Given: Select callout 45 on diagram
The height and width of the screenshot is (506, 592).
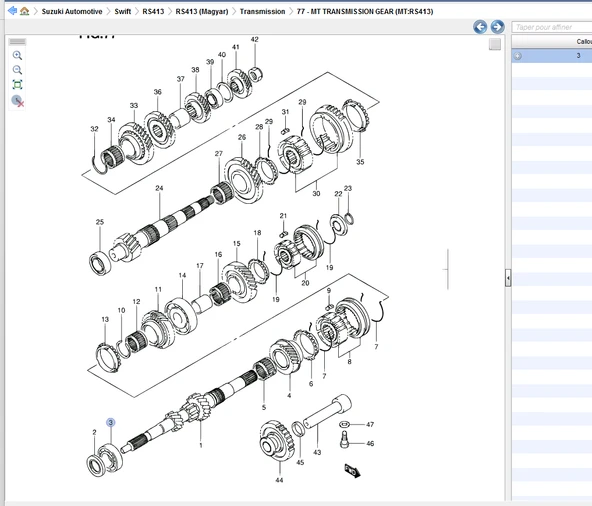Looking at the screenshot, I should (x=300, y=462).
